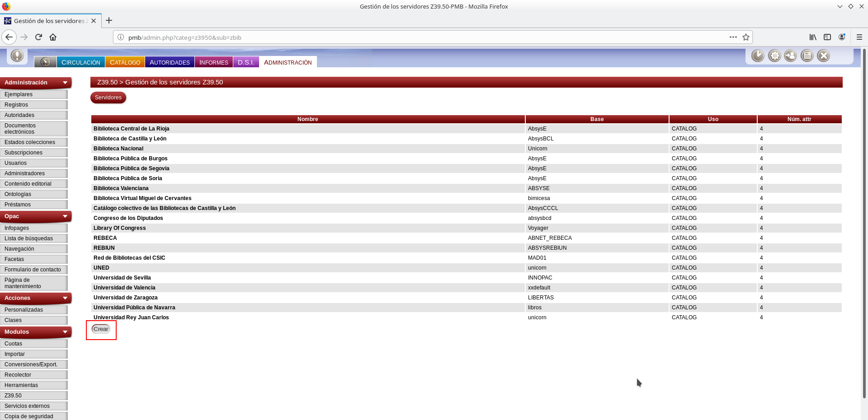Screen dimensions: 868x420
Task: Open the Library Of Congress server entry
Action: [x=120, y=228]
